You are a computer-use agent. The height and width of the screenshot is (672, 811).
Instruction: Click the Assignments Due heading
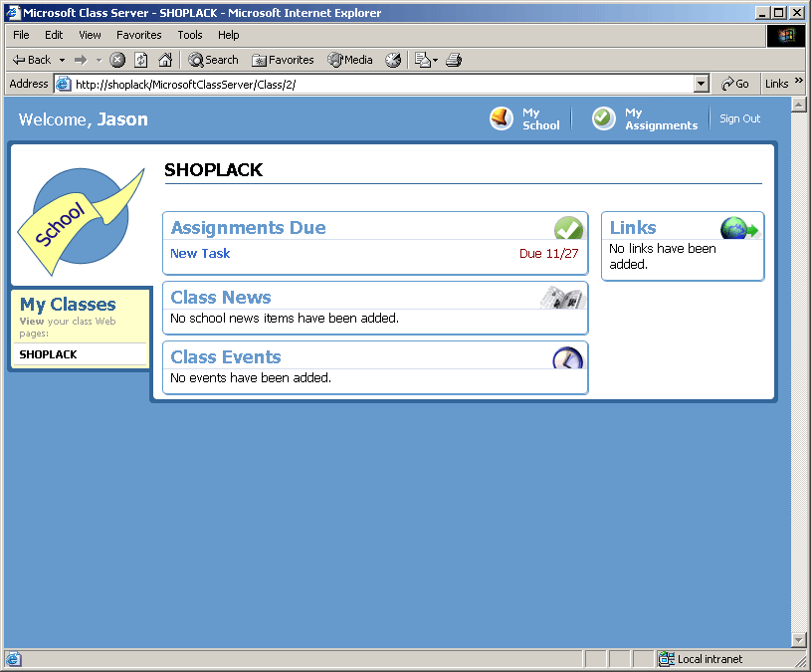pyautogui.click(x=248, y=228)
